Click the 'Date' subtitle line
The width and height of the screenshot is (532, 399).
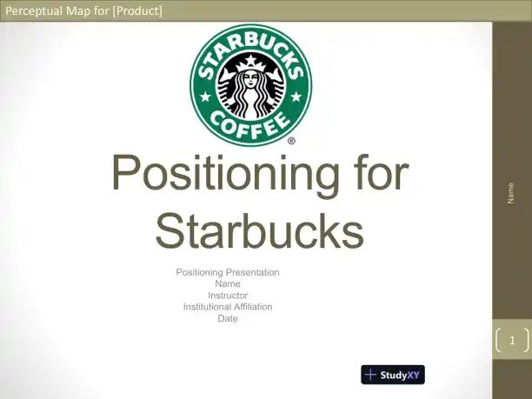pos(228,318)
